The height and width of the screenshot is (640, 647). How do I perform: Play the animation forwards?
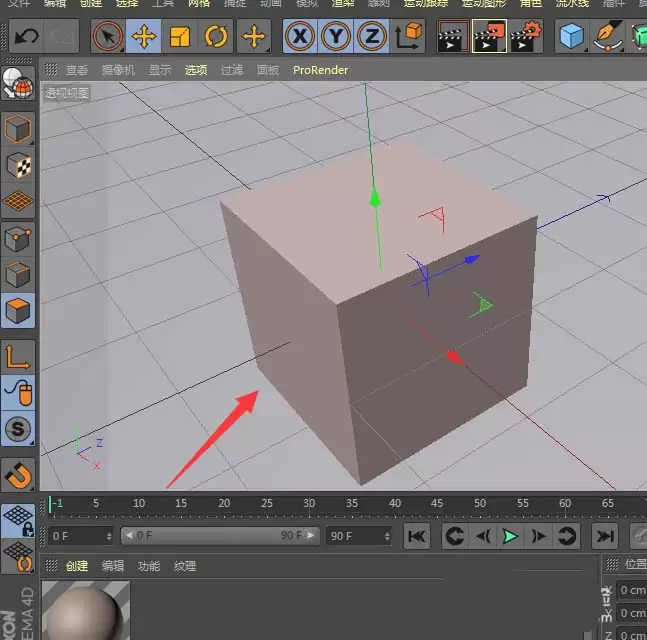pos(510,536)
